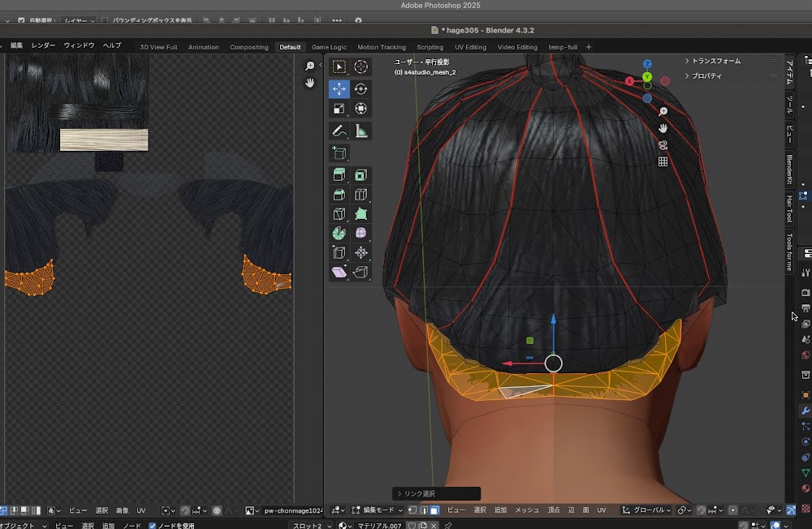This screenshot has width=812, height=529.
Task: Activate the Extrude Region tool
Action: (x=339, y=174)
